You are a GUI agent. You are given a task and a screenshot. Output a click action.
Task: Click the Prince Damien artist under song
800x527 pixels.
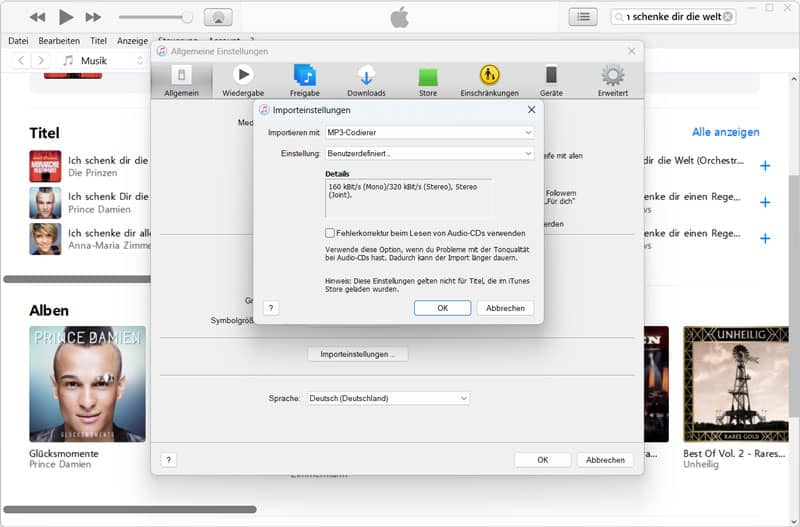click(x=99, y=210)
